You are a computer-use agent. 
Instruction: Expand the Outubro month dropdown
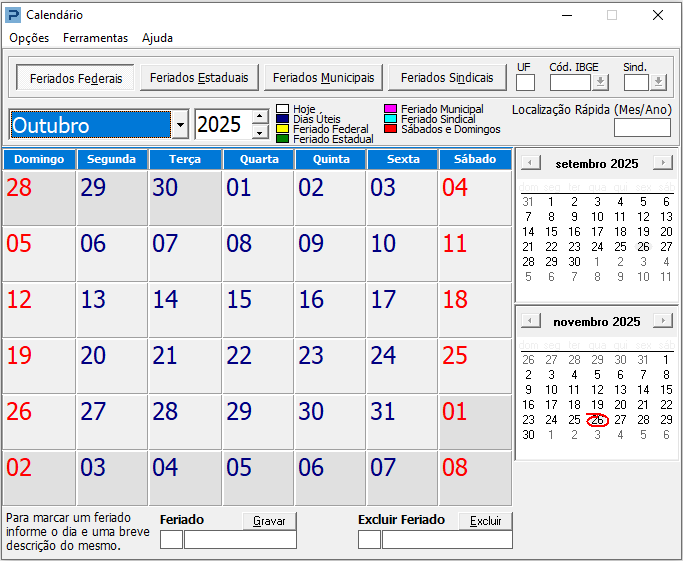coord(180,125)
